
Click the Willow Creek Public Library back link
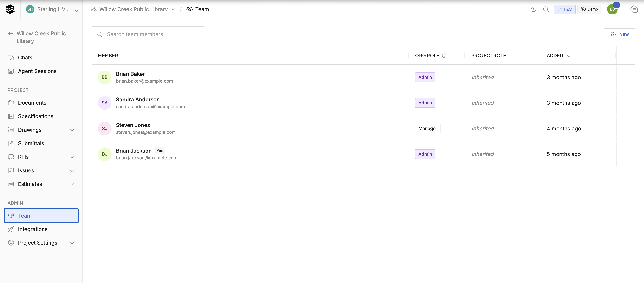click(x=41, y=37)
